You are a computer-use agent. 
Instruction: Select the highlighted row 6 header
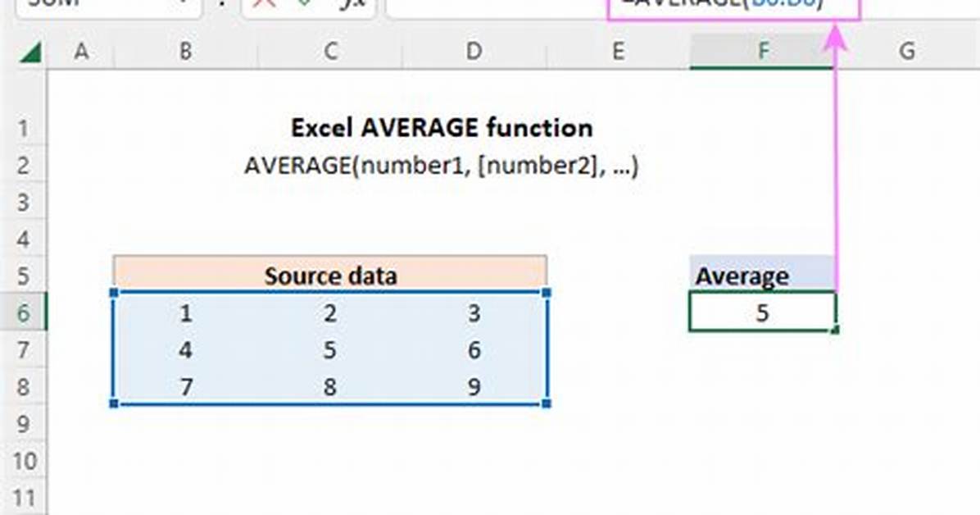pyautogui.click(x=23, y=312)
